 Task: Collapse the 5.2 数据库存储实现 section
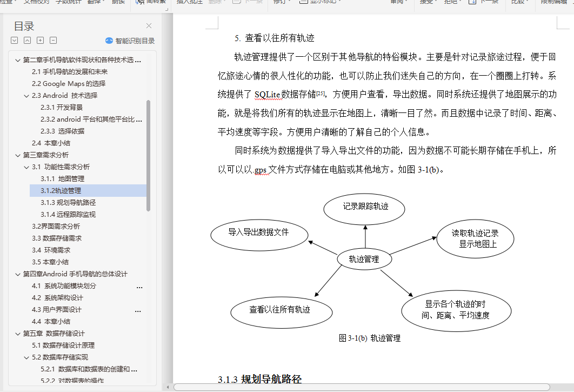[x=26, y=357]
